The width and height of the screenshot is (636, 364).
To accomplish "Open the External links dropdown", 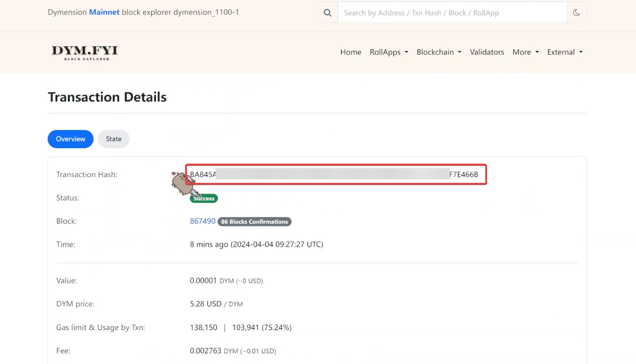I will [564, 52].
